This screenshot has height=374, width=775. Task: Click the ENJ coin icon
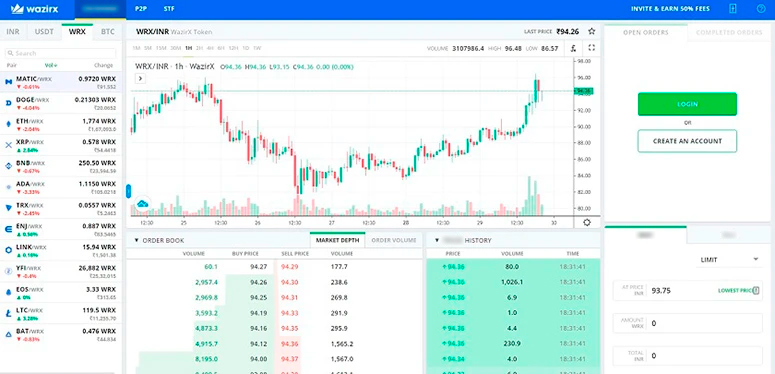[x=8, y=229]
